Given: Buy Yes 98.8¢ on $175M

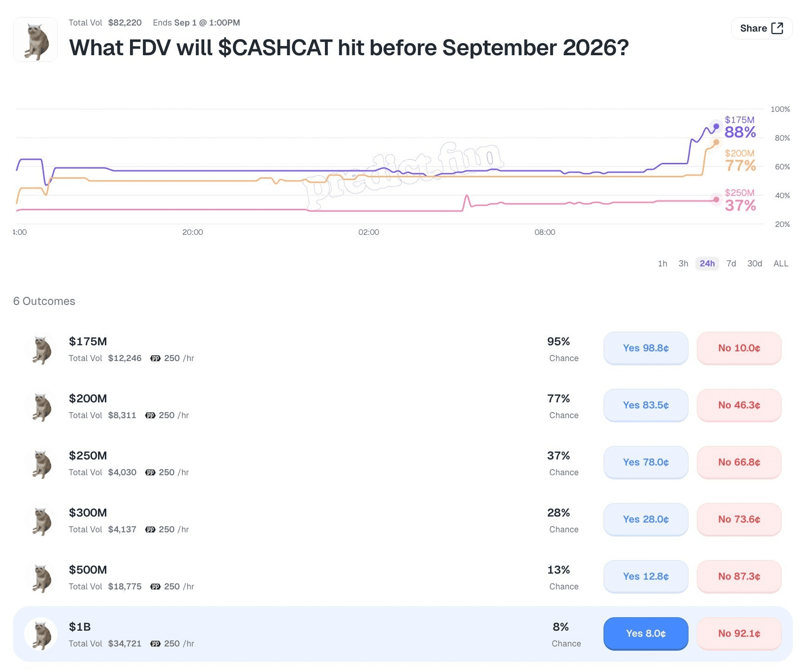Looking at the screenshot, I should (x=646, y=348).
